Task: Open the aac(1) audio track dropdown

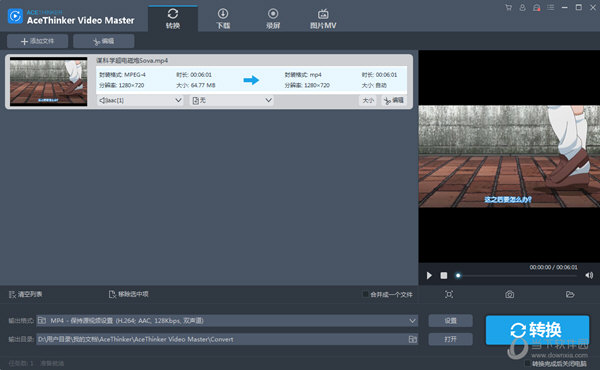Action: tap(140, 100)
